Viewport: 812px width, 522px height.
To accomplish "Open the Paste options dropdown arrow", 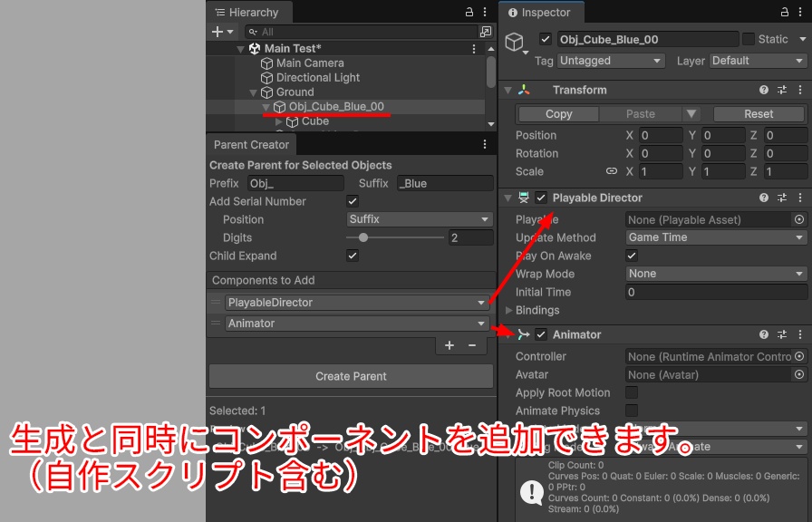I will pyautogui.click(x=691, y=114).
